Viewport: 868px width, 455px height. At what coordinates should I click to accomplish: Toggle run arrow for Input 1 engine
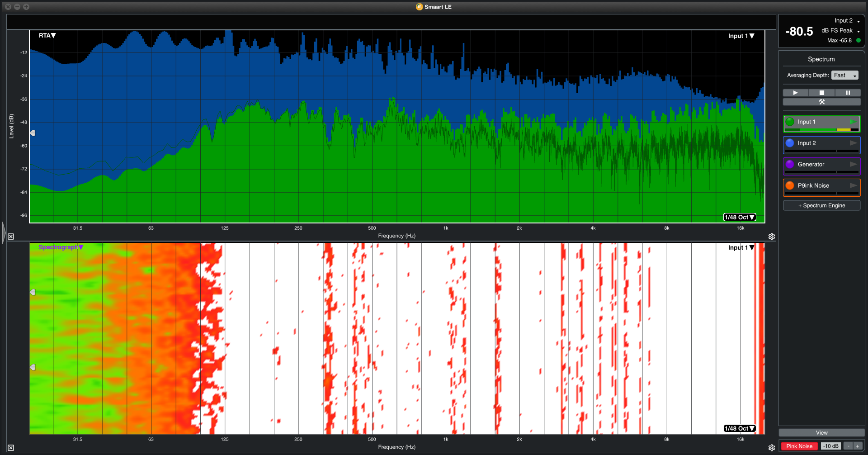[853, 122]
